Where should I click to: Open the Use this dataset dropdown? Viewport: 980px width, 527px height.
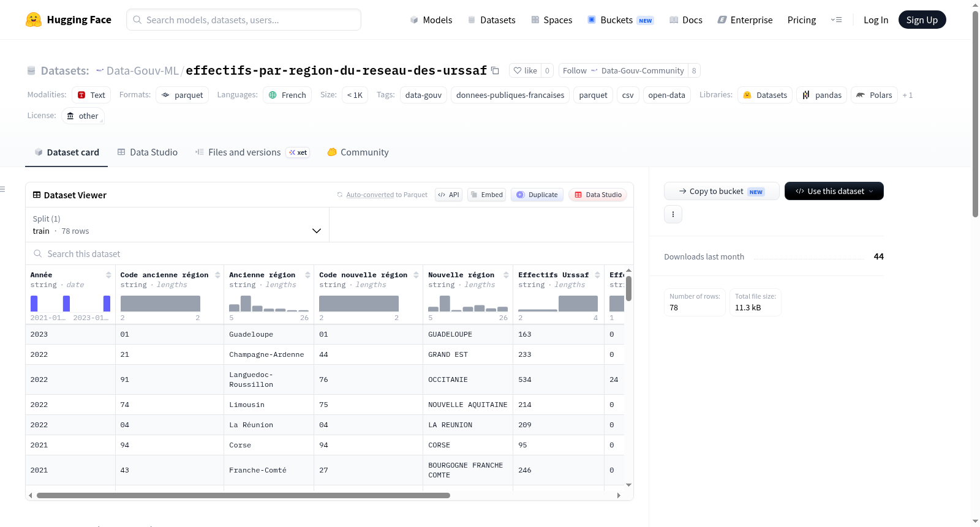[x=834, y=191]
